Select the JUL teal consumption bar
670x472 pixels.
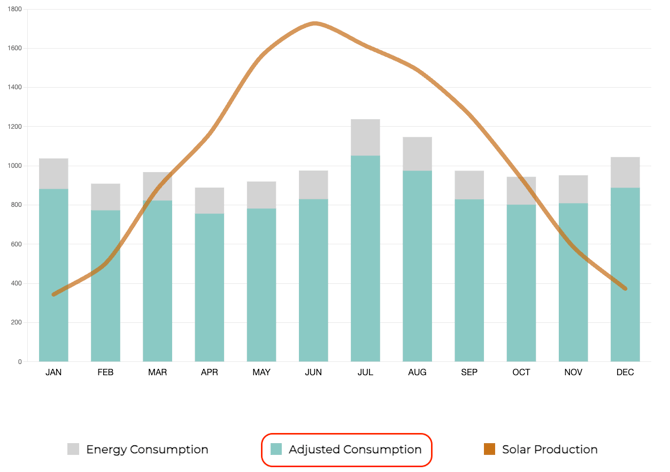(365, 260)
